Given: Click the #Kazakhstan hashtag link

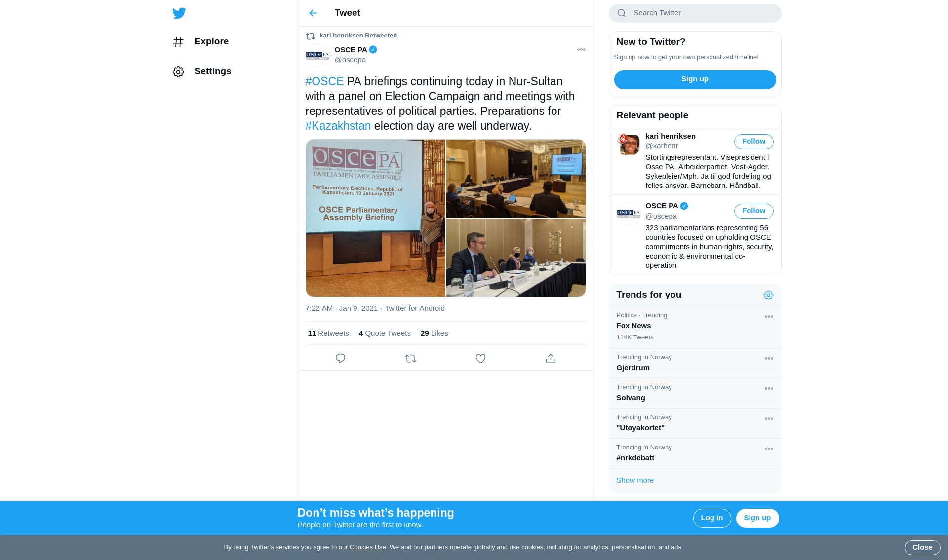Looking at the screenshot, I should coord(338,126).
